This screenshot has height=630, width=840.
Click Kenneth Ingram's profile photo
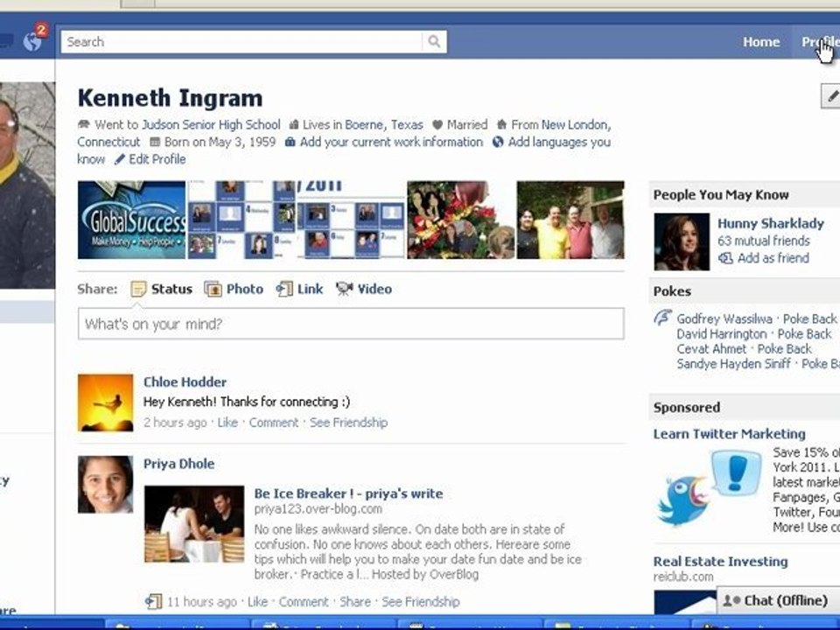(x=27, y=185)
